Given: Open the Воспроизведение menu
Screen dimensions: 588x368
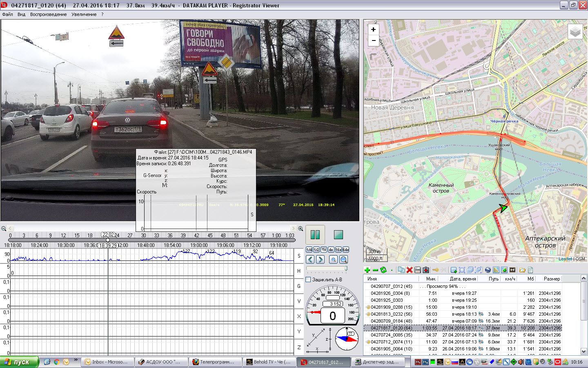Looking at the screenshot, I should [x=48, y=14].
